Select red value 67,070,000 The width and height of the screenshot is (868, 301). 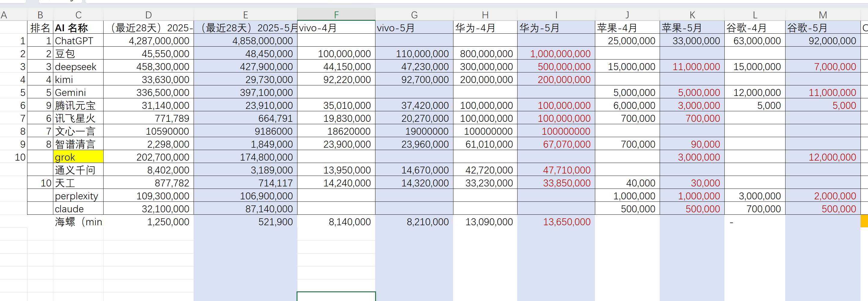click(x=556, y=144)
